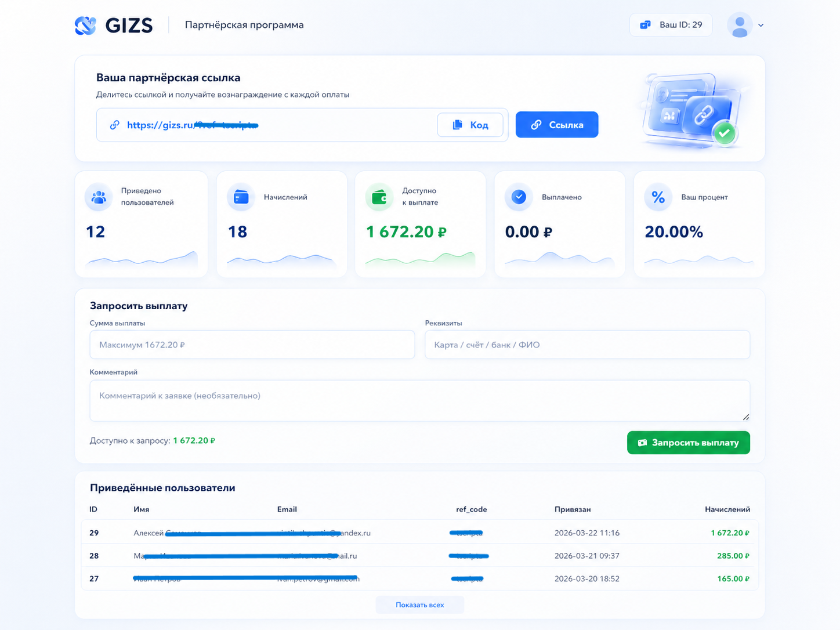The width and height of the screenshot is (840, 630).
Task: Click the ID card icon beside Ваш ID
Action: pyautogui.click(x=645, y=25)
